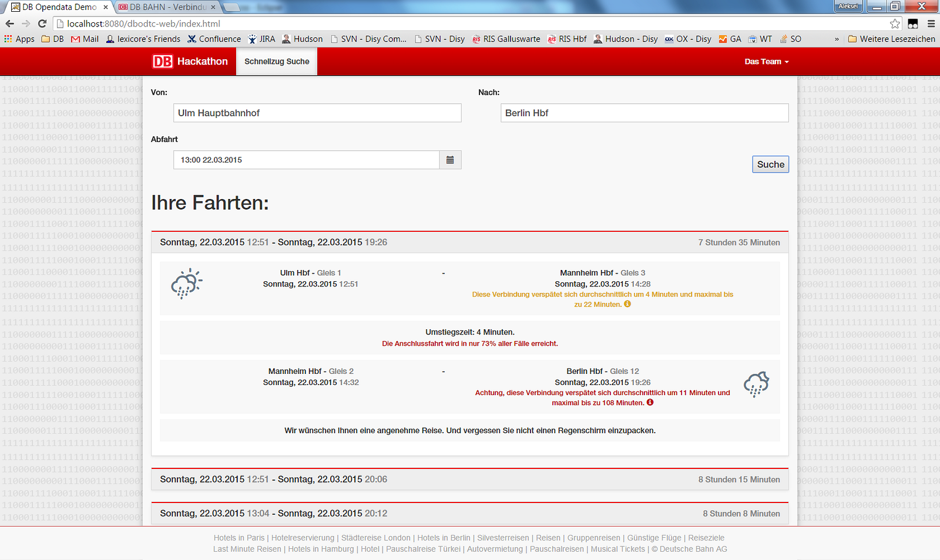Open the Mail bookmark
Viewport: 940px width, 560px height.
pos(85,39)
